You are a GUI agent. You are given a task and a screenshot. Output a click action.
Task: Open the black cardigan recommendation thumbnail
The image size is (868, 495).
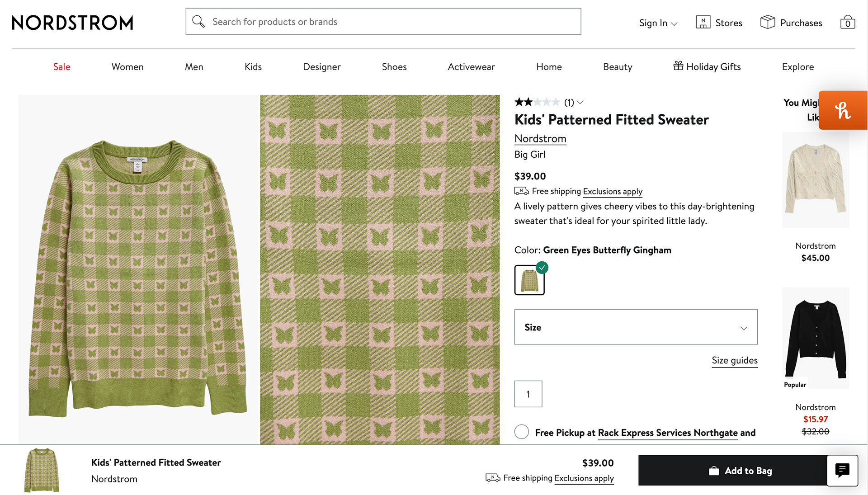[815, 338]
